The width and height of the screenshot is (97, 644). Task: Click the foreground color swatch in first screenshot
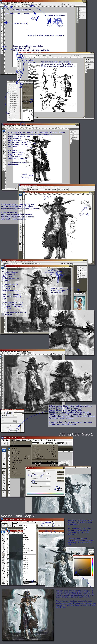tap(1, 48)
